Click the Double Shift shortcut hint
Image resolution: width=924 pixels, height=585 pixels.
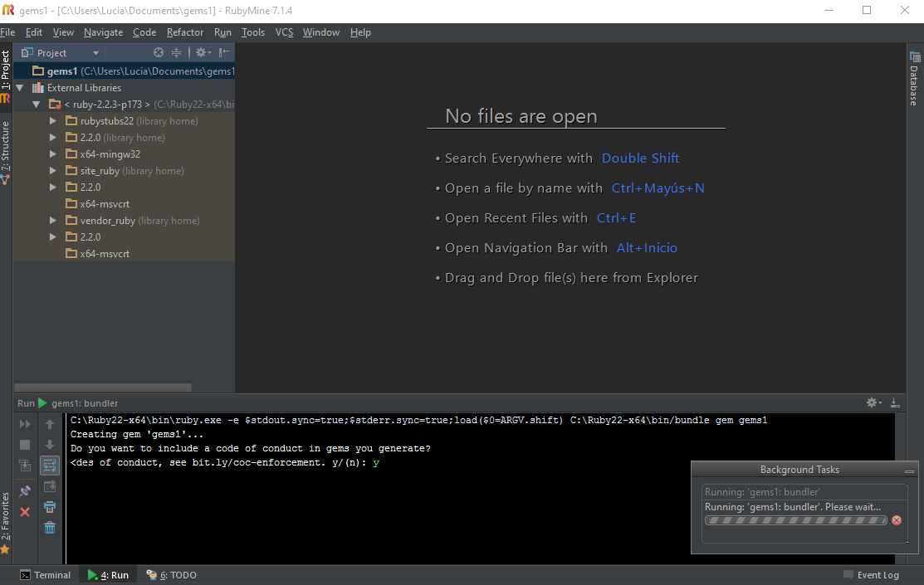(x=641, y=158)
